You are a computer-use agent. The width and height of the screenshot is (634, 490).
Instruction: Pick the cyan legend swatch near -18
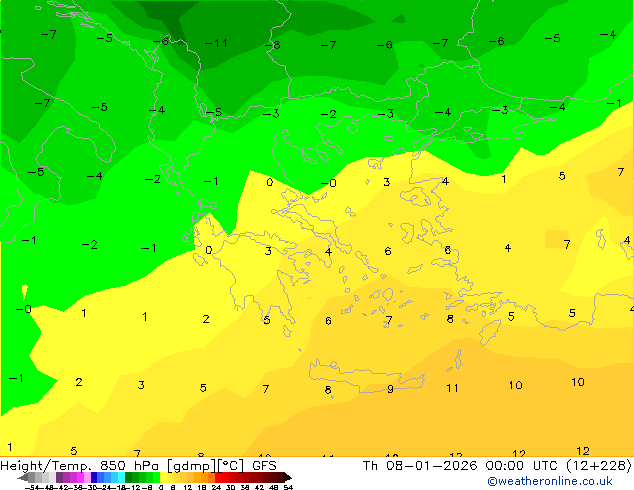(122, 477)
